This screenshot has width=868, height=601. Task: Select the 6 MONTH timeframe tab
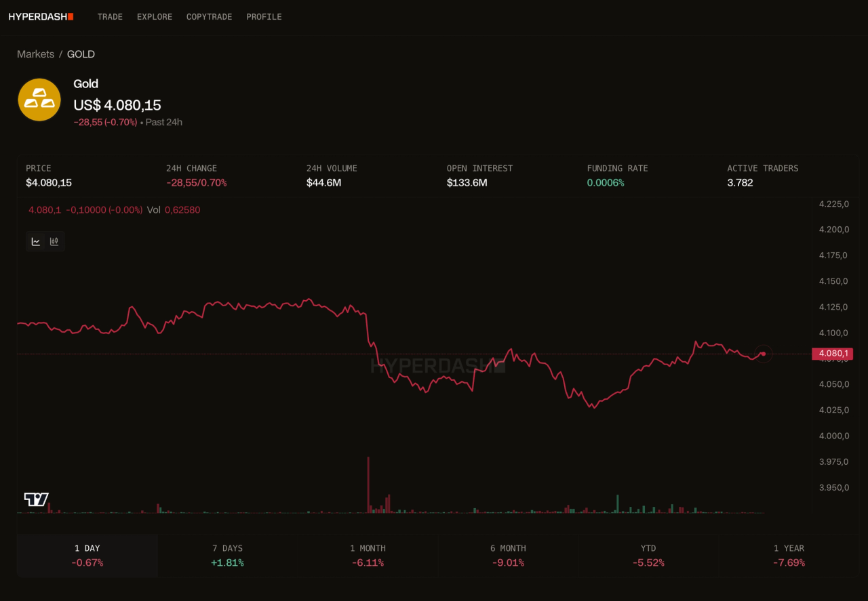point(508,556)
